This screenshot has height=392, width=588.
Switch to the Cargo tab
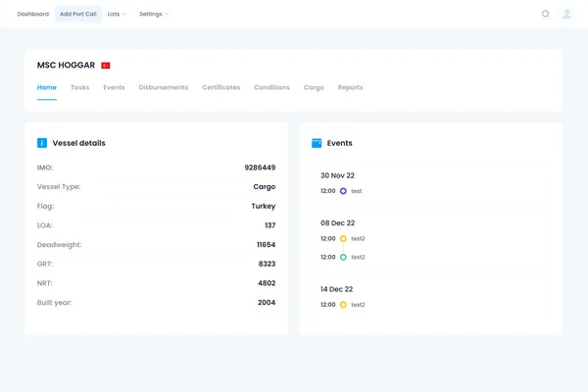coord(314,87)
